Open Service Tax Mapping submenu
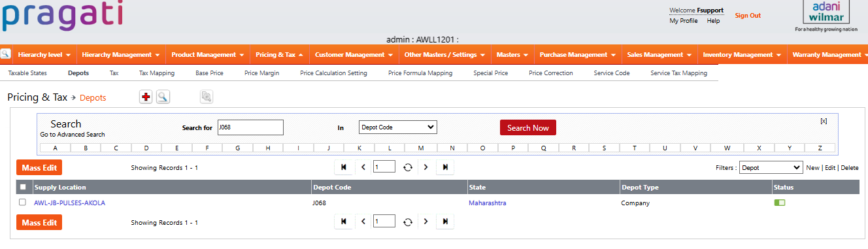The width and height of the screenshot is (868, 249). [x=678, y=73]
